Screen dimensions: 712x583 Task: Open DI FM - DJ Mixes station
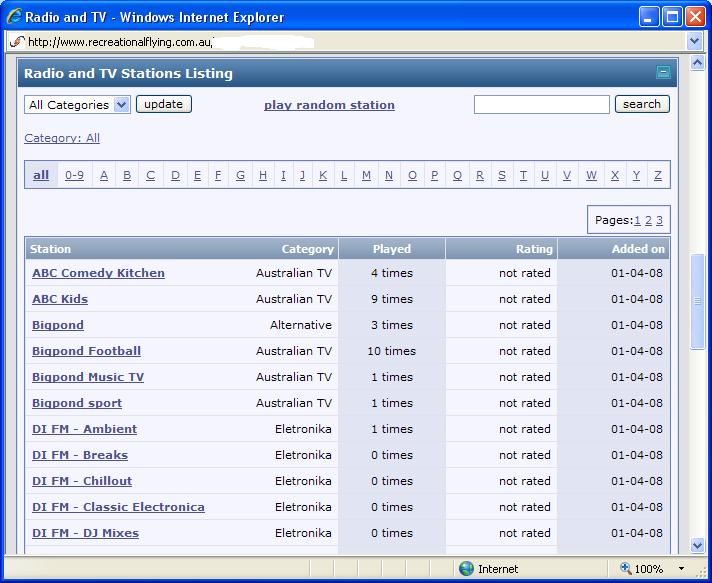(x=85, y=533)
